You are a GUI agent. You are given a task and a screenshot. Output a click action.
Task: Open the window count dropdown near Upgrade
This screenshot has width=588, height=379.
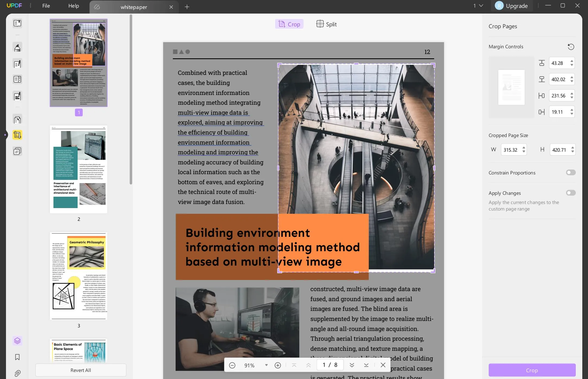tap(478, 6)
